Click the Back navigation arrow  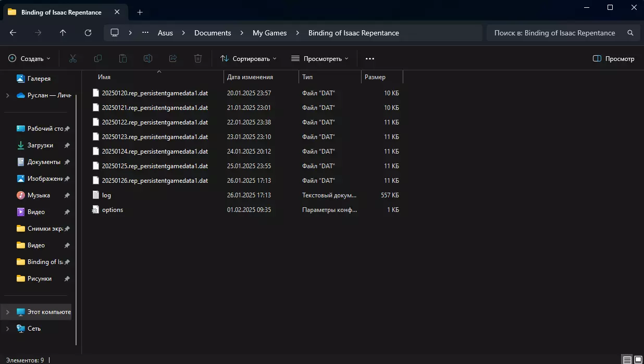coord(13,33)
